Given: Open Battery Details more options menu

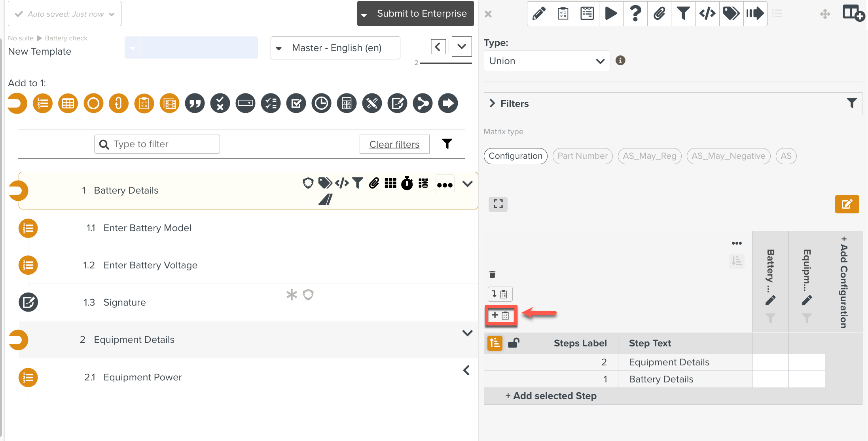Looking at the screenshot, I should coord(445,185).
